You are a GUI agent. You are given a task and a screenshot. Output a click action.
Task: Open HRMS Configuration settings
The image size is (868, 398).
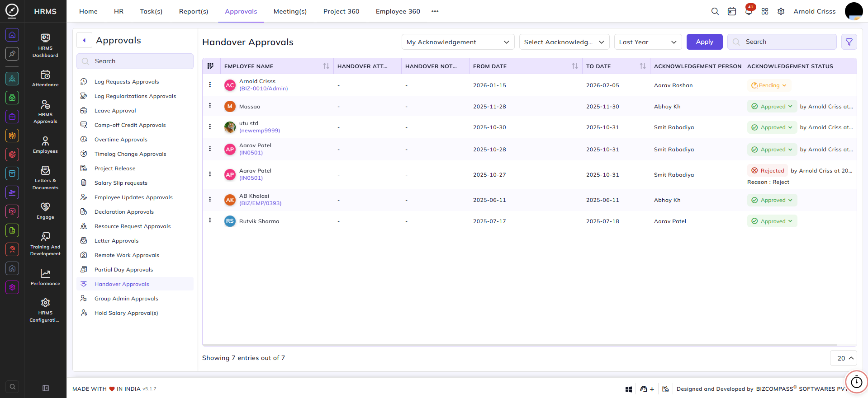[45, 310]
